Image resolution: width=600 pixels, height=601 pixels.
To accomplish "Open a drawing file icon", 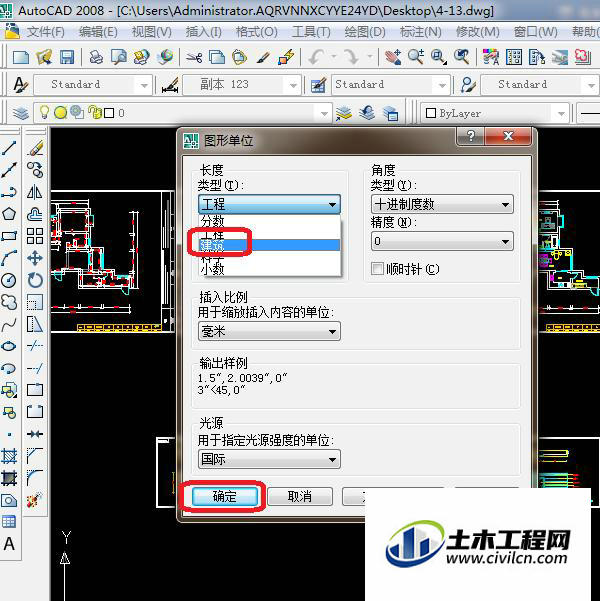I will 44,57.
